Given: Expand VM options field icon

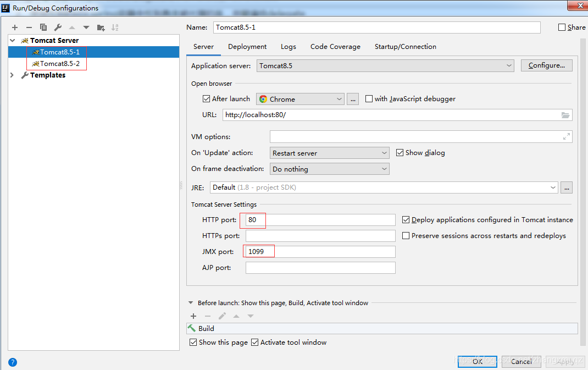Looking at the screenshot, I should (x=566, y=137).
